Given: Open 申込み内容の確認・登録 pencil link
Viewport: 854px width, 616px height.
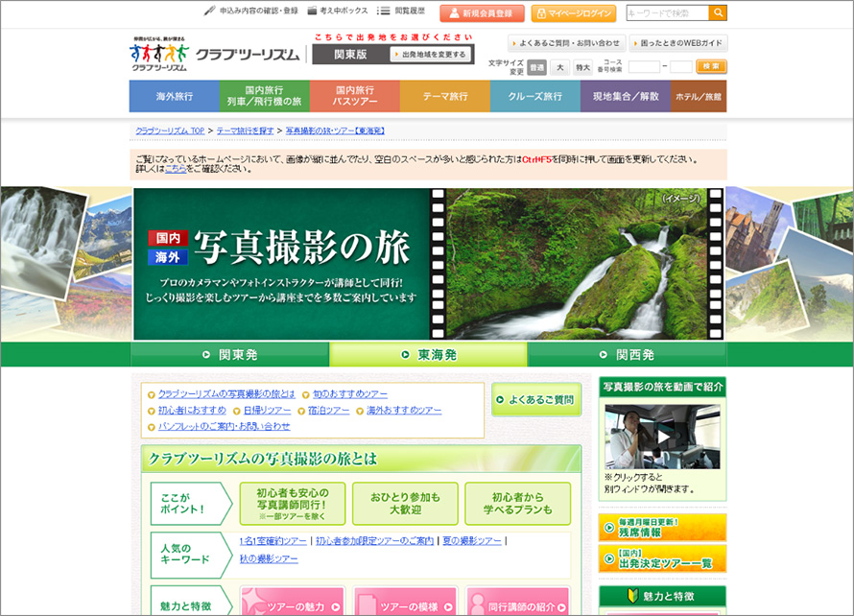Looking at the screenshot, I should pyautogui.click(x=251, y=11).
